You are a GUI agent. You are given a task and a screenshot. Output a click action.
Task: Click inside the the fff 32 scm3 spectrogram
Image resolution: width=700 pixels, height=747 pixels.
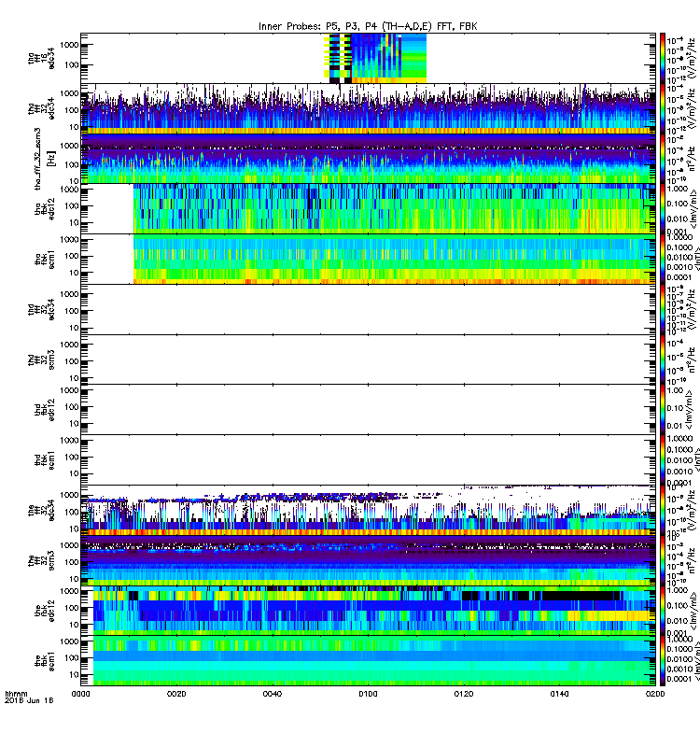click(x=368, y=560)
